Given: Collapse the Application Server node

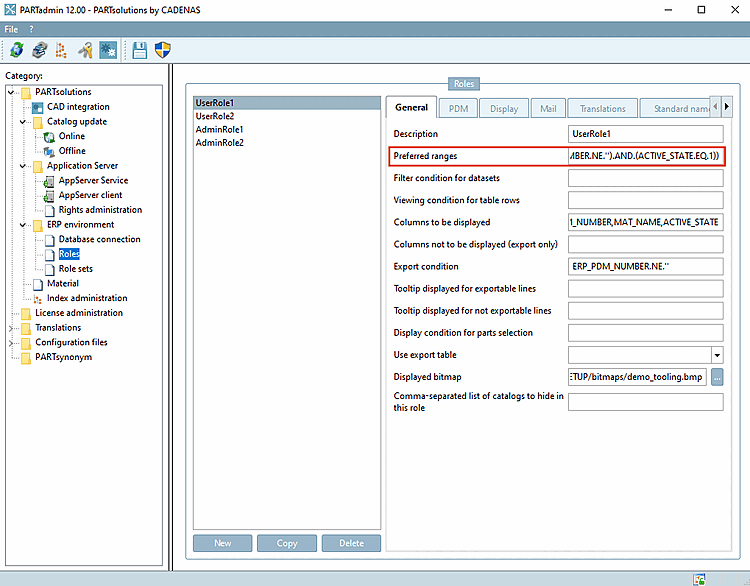Looking at the screenshot, I should pos(22,166).
